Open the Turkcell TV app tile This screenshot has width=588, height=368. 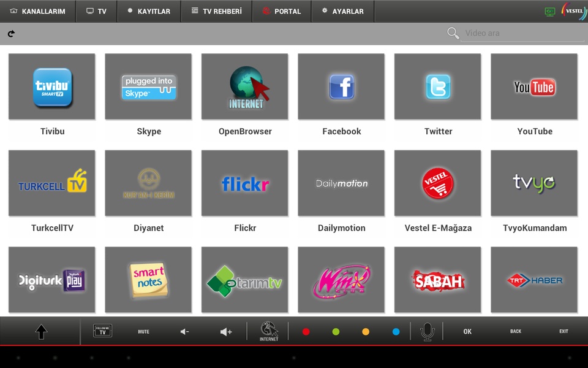51,183
